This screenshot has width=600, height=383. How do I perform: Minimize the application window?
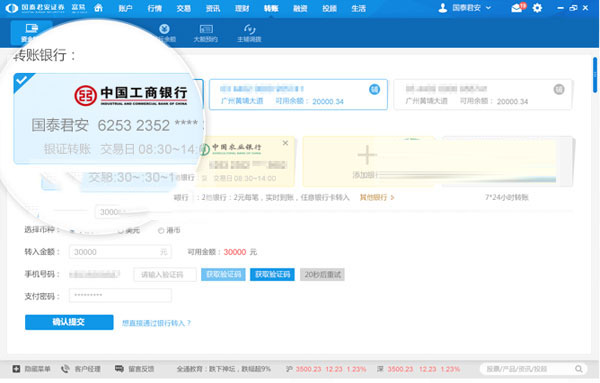[560, 8]
